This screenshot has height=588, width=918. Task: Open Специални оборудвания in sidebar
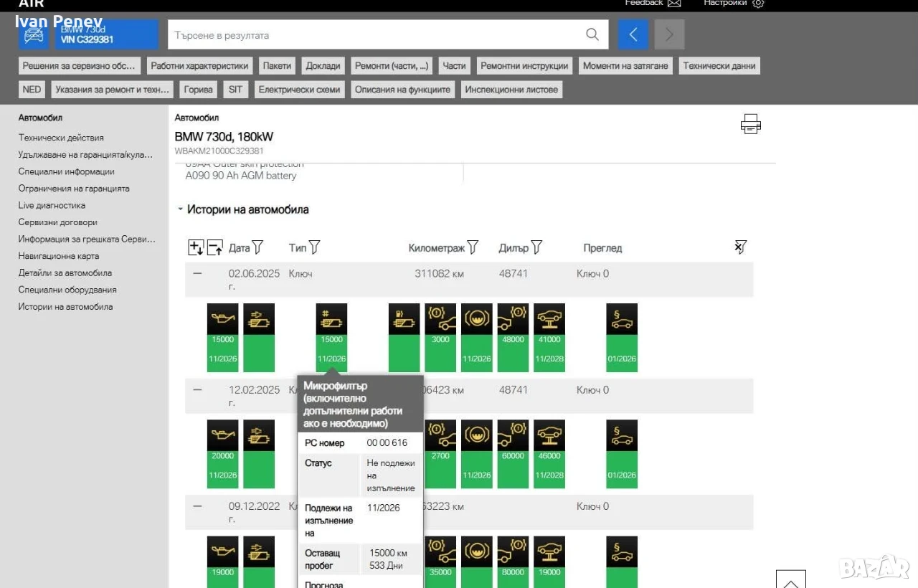pos(67,290)
